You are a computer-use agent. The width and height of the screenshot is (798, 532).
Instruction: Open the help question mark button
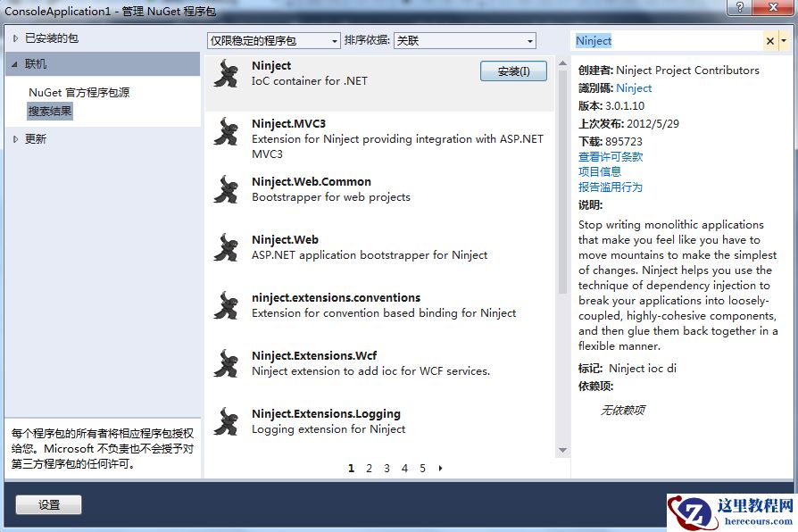740,6
